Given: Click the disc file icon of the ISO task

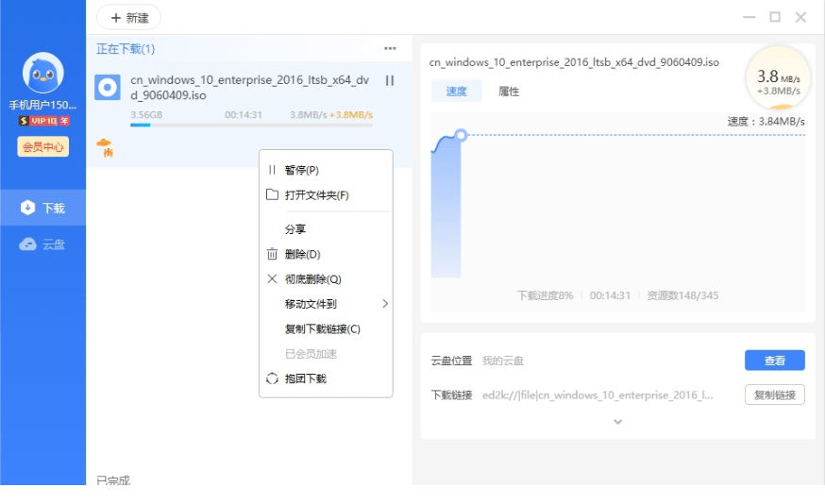Looking at the screenshot, I should pos(108,88).
